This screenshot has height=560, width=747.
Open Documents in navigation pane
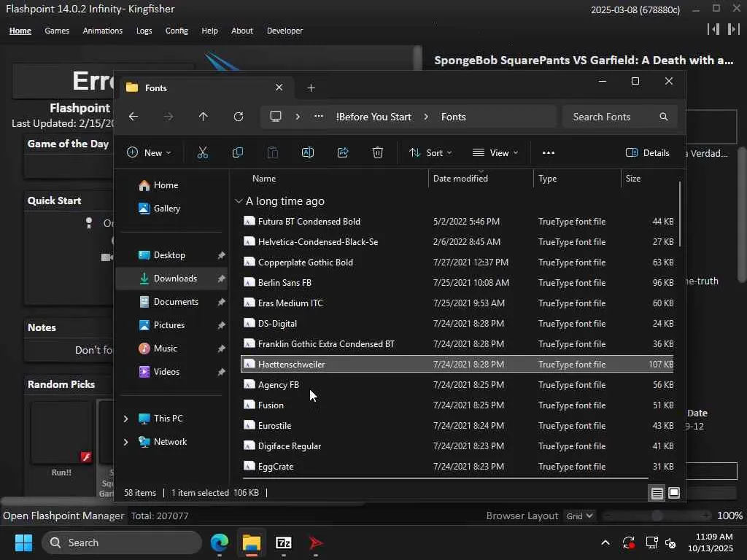(171, 302)
